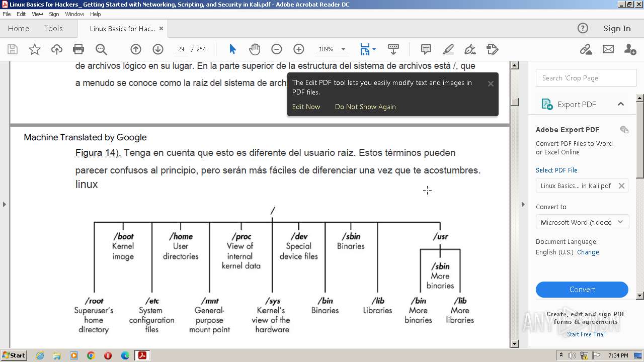Open the Fill and Sign tool

470,49
